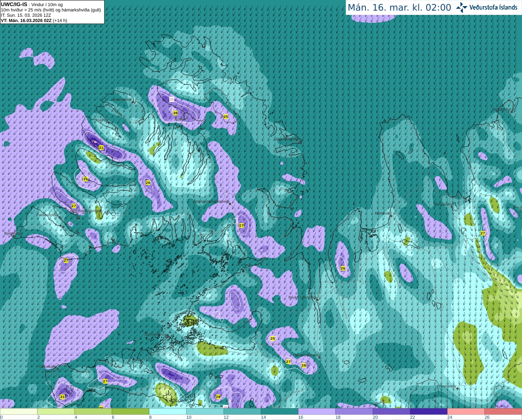Click the yellow 27 gust marker below Steingrímsfjarðarheiði
The width and height of the screenshot is (522, 420).
[241, 225]
